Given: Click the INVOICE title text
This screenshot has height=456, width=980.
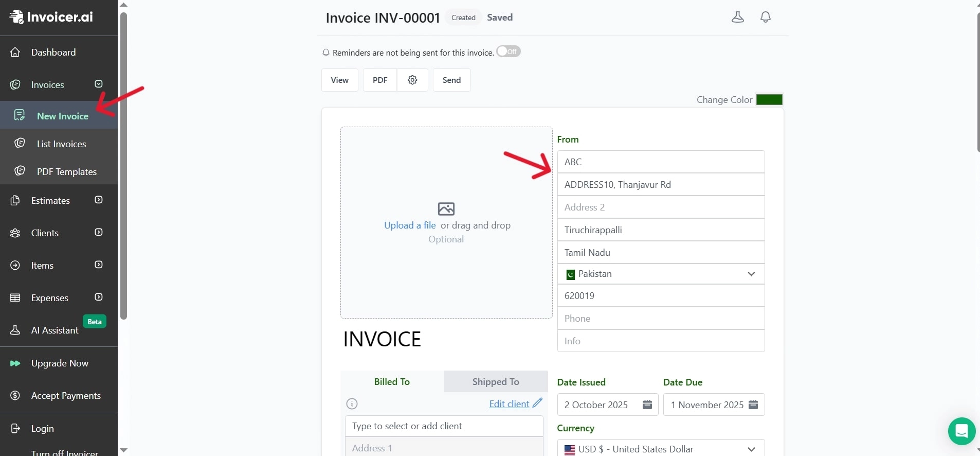Looking at the screenshot, I should (x=382, y=339).
